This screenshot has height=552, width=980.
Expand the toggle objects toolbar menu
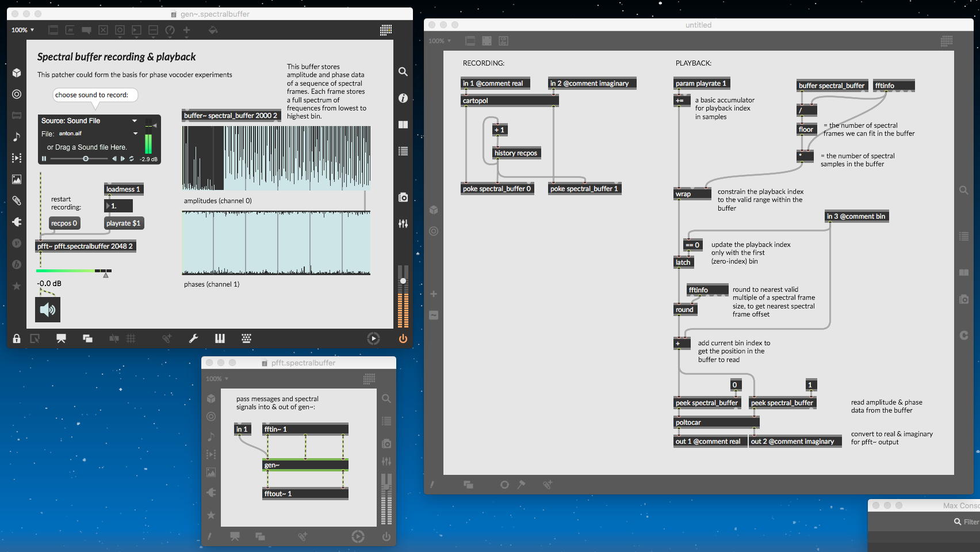103,30
